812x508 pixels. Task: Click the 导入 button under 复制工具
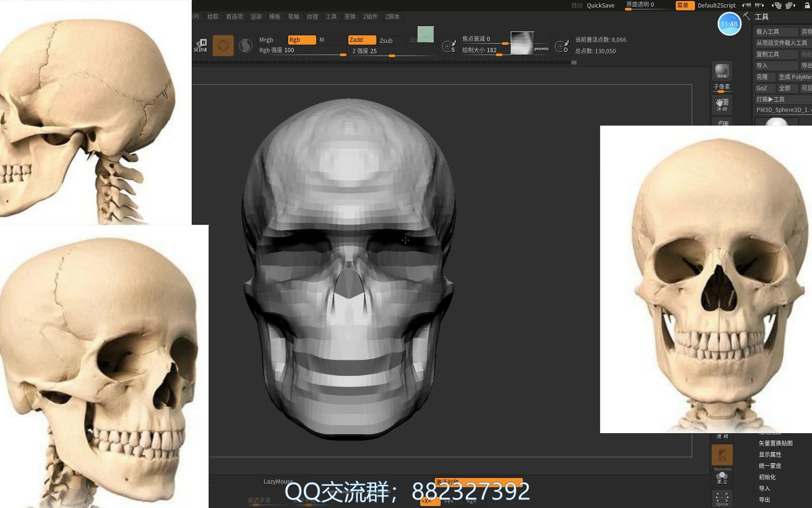pyautogui.click(x=776, y=65)
